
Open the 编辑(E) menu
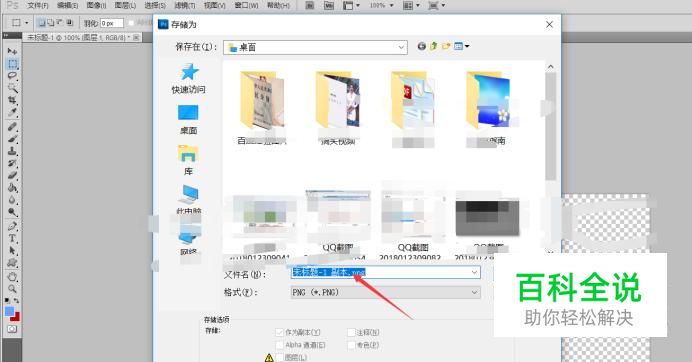tap(67, 6)
